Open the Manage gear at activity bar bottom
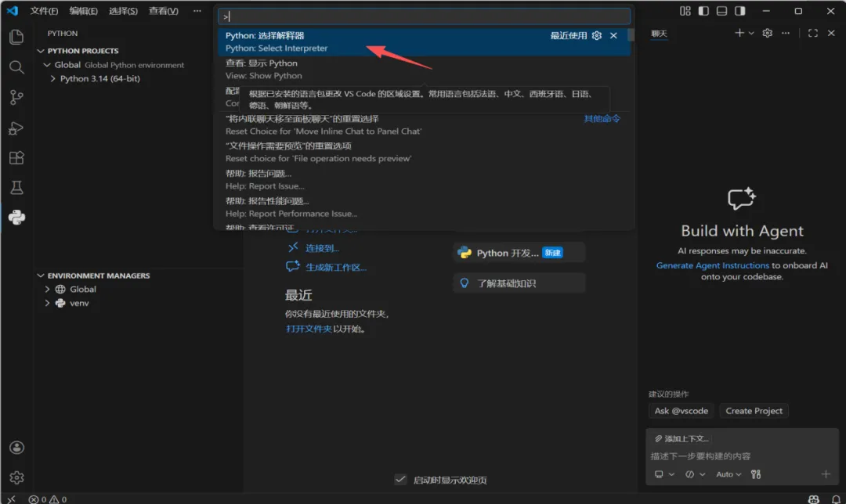The image size is (846, 504). pyautogui.click(x=16, y=477)
